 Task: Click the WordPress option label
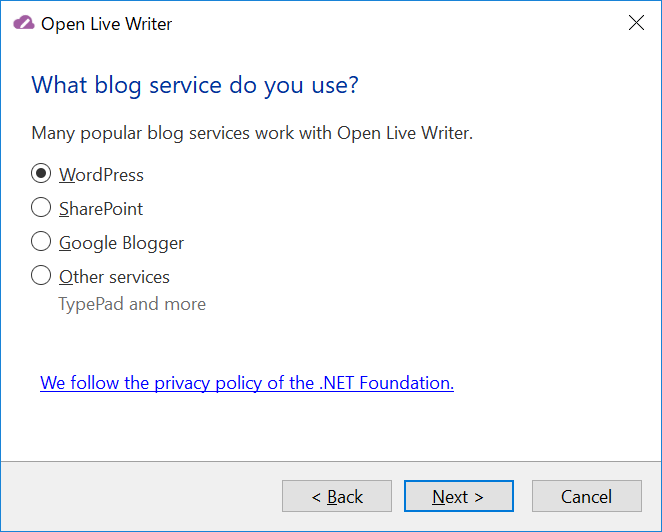tap(101, 175)
